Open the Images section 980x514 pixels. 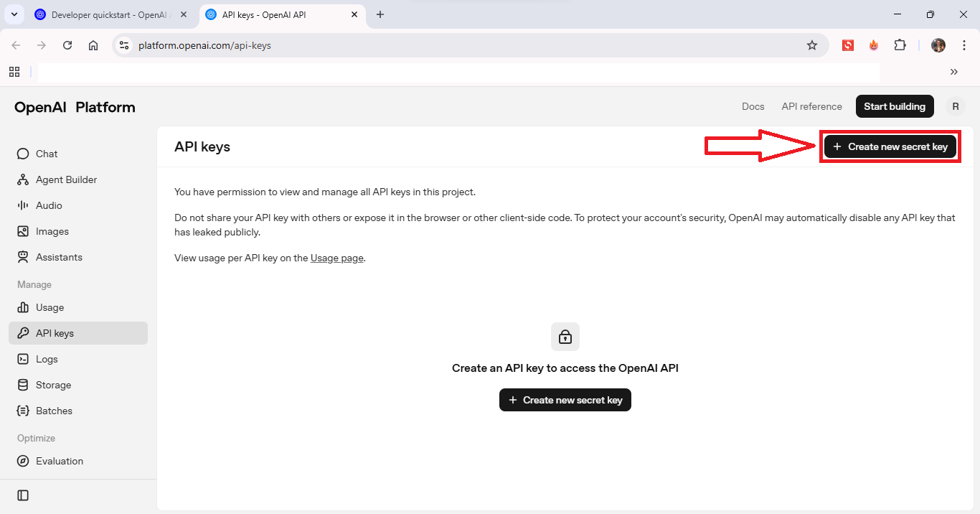[x=52, y=231]
